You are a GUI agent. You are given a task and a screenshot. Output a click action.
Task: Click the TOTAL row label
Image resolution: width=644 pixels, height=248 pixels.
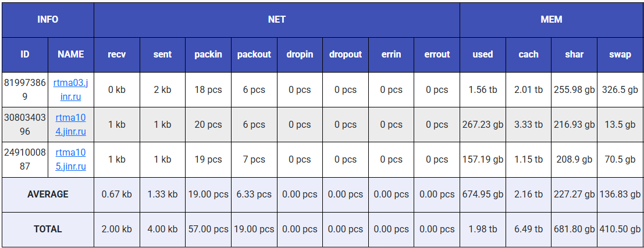click(x=48, y=229)
